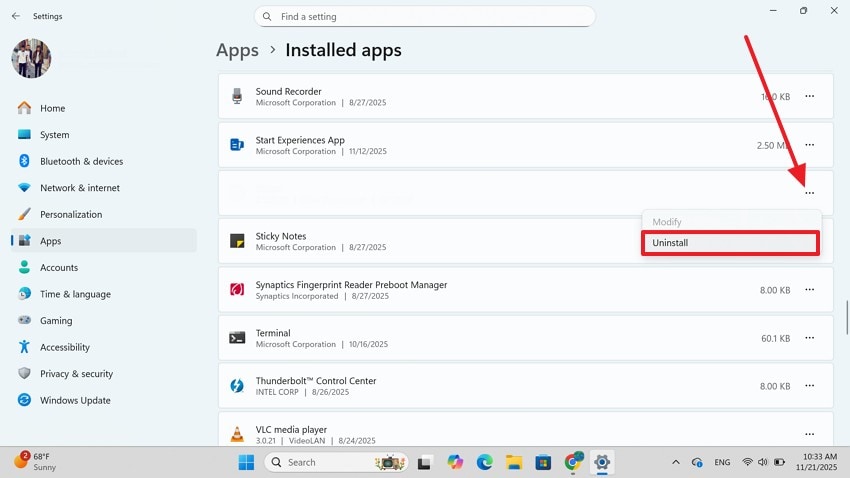The height and width of the screenshot is (478, 850).
Task: Open more options for Terminal
Action: 809,338
